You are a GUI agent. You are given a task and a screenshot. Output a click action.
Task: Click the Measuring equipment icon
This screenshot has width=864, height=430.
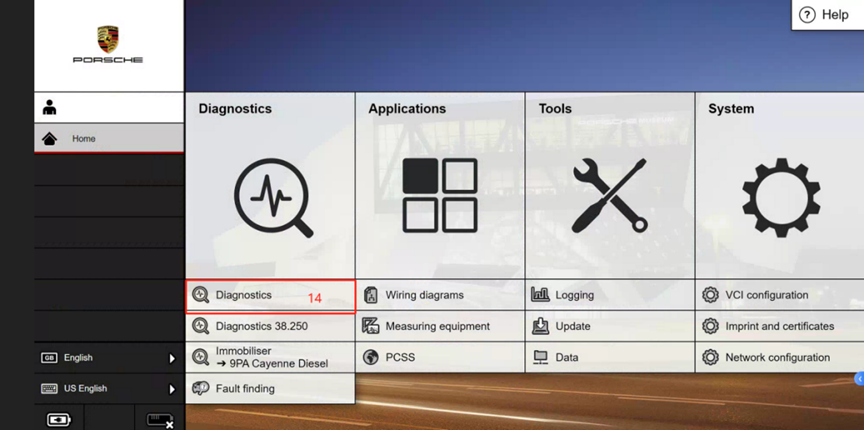pyautogui.click(x=371, y=326)
